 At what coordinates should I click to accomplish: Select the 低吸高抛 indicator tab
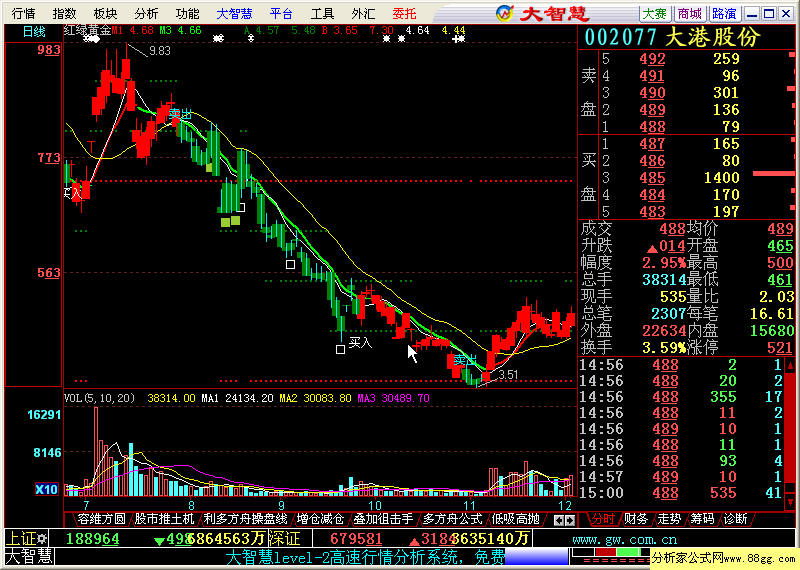515,519
